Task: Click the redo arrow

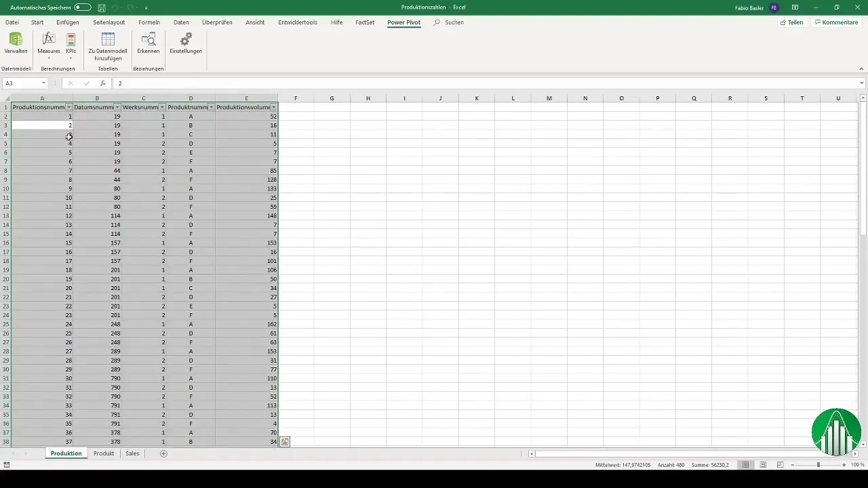Action: pyautogui.click(x=131, y=7)
